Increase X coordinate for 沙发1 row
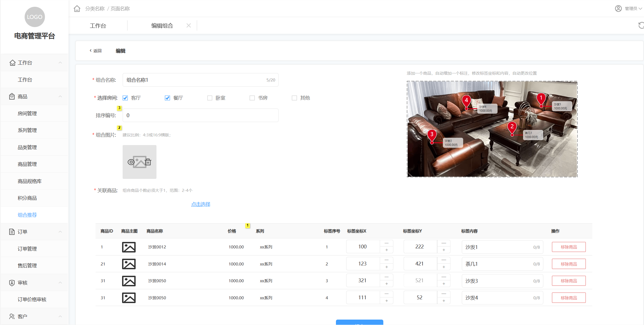644x325 pixels. click(x=387, y=250)
